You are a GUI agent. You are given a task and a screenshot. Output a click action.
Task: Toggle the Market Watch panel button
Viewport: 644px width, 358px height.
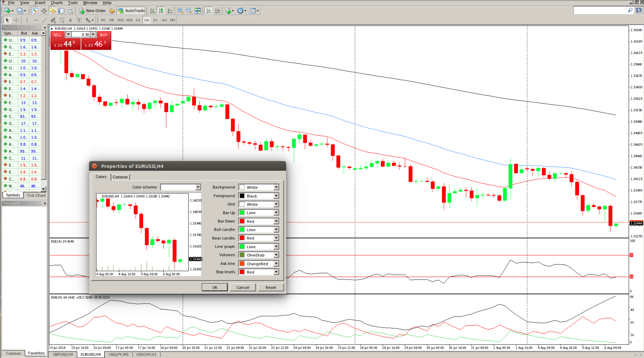pos(35,11)
